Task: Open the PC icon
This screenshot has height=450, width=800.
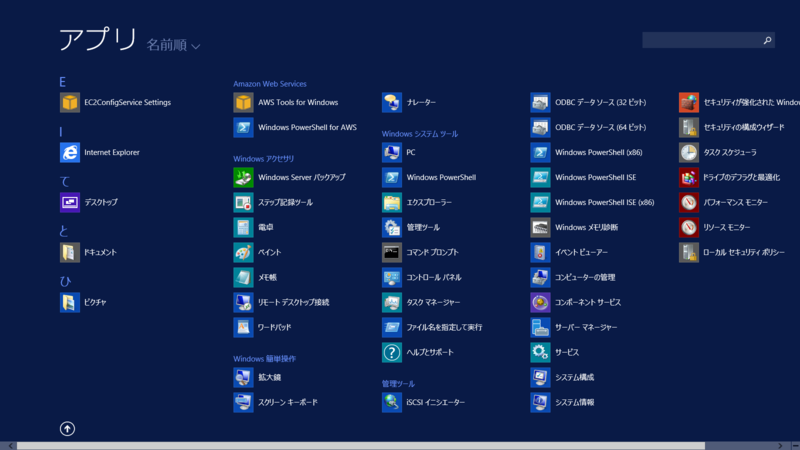Action: click(x=392, y=153)
